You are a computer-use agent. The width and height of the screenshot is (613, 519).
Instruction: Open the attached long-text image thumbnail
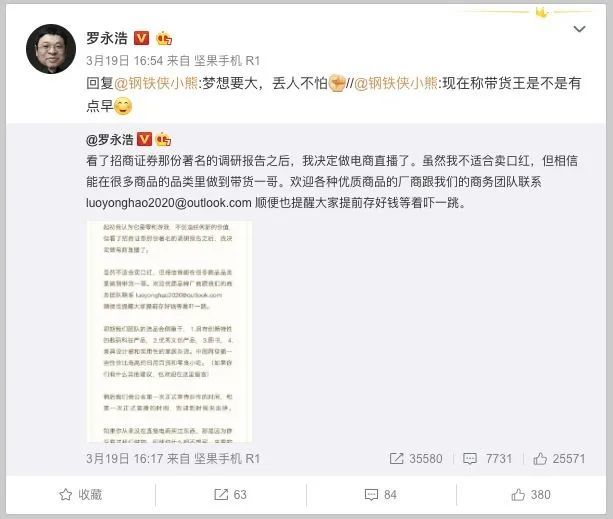click(169, 332)
